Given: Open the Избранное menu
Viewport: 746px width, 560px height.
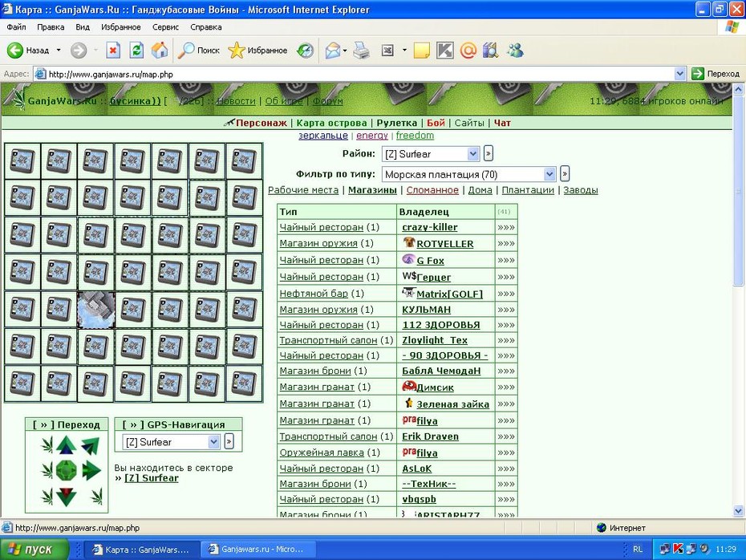Looking at the screenshot, I should click(x=121, y=27).
